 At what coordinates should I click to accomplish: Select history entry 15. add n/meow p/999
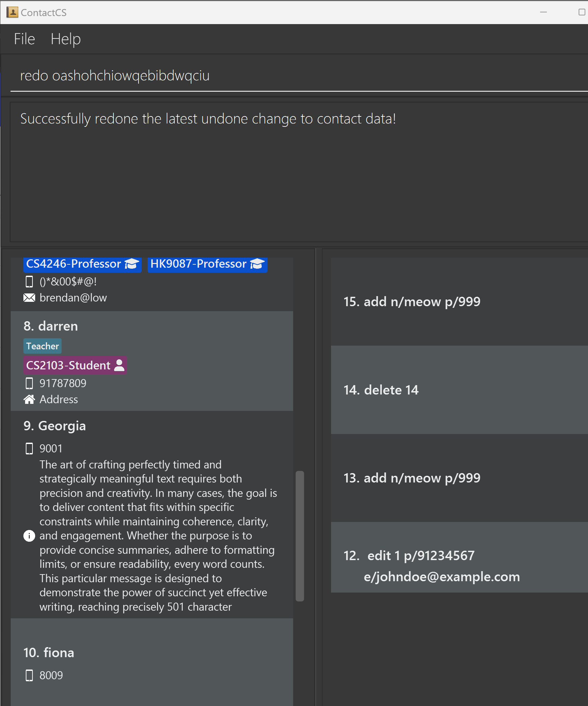click(459, 301)
